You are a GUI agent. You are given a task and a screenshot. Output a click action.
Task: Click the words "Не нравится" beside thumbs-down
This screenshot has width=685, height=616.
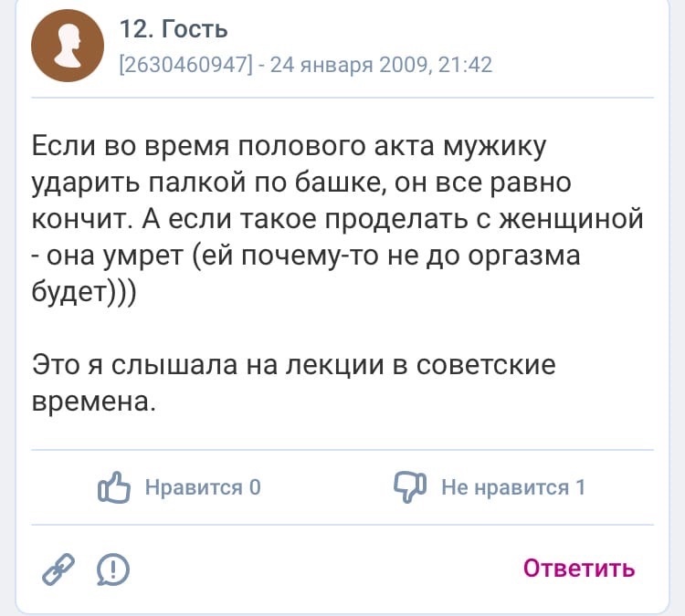click(x=505, y=487)
